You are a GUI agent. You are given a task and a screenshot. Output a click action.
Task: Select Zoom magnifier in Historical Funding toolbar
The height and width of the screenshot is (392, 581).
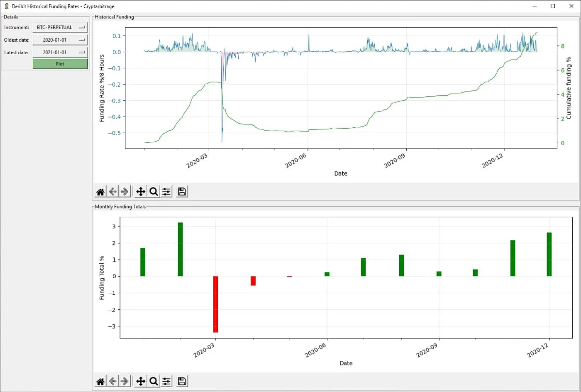153,192
